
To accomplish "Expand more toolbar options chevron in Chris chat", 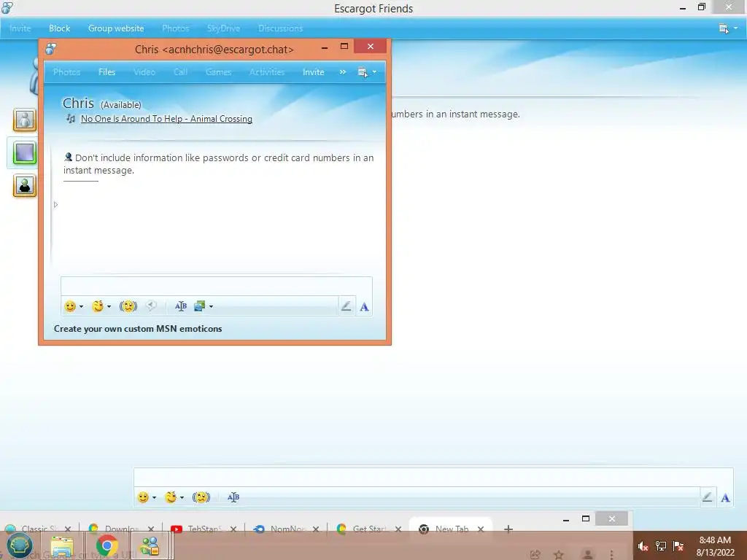I will click(343, 72).
